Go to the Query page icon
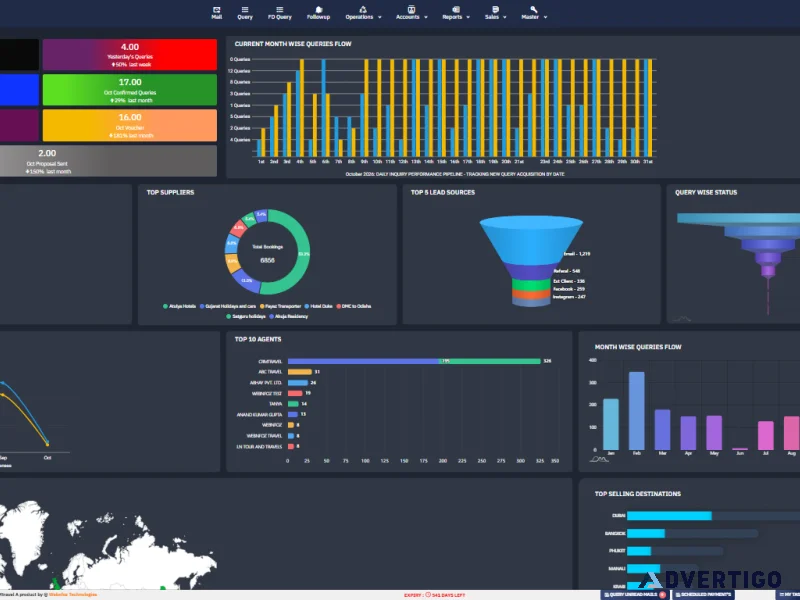This screenshot has width=800, height=600. point(245,13)
